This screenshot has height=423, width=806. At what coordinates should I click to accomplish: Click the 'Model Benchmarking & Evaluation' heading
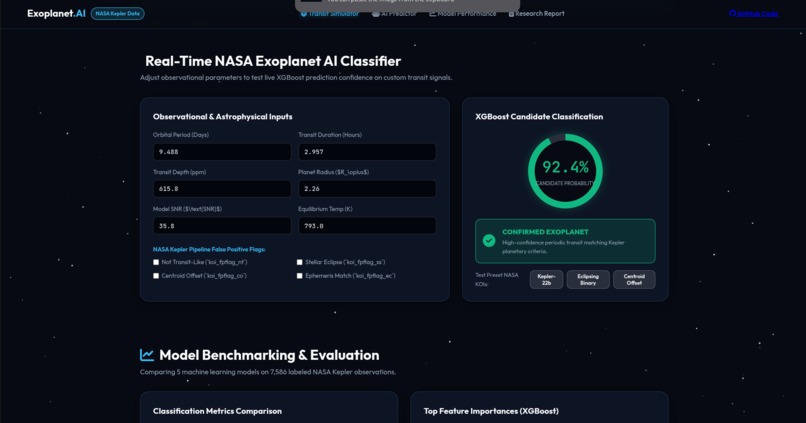tap(269, 355)
